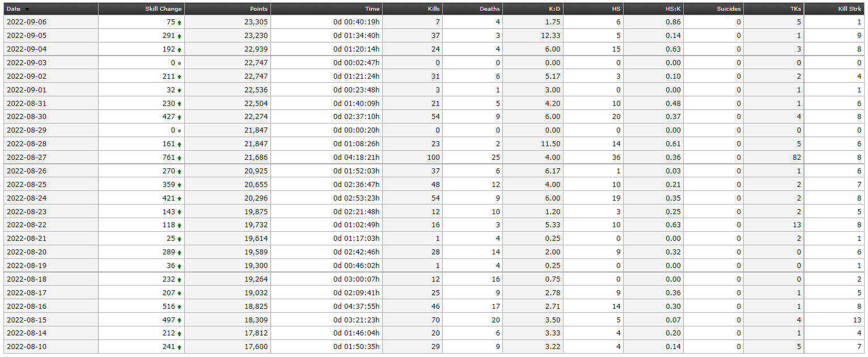Click the green arrow beside skill change 516
868x357 pixels.
tap(180, 307)
